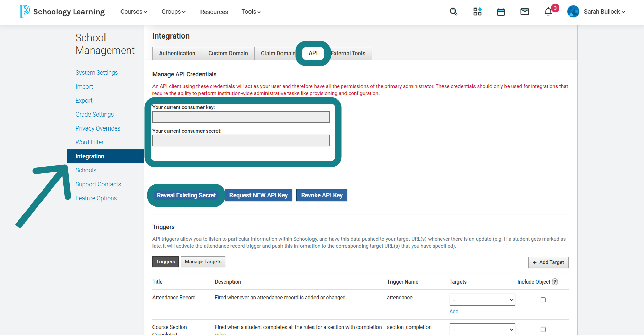Switch to the Authentication tab
The height and width of the screenshot is (335, 644).
pyautogui.click(x=177, y=54)
